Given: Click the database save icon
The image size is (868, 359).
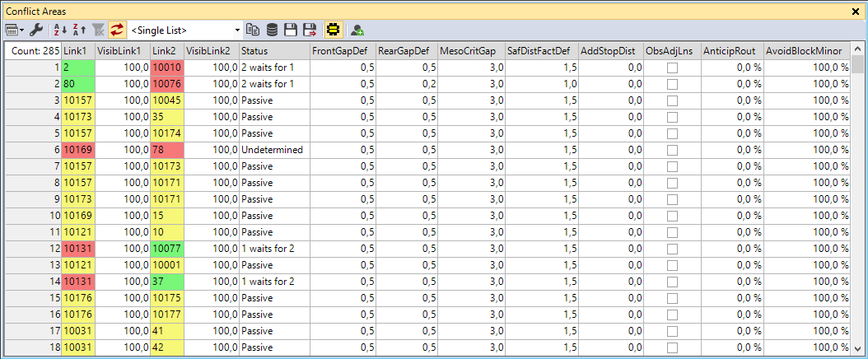Looking at the screenshot, I should click(273, 30).
